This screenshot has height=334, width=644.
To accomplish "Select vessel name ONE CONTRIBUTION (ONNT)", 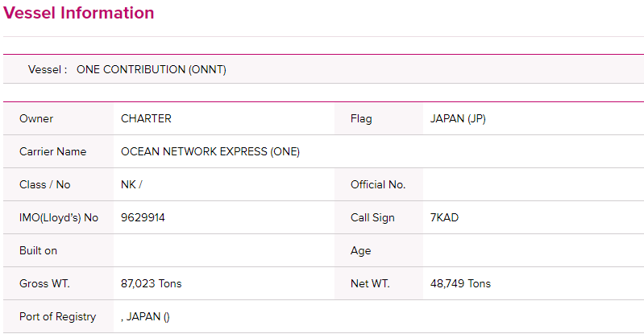I will point(152,69).
